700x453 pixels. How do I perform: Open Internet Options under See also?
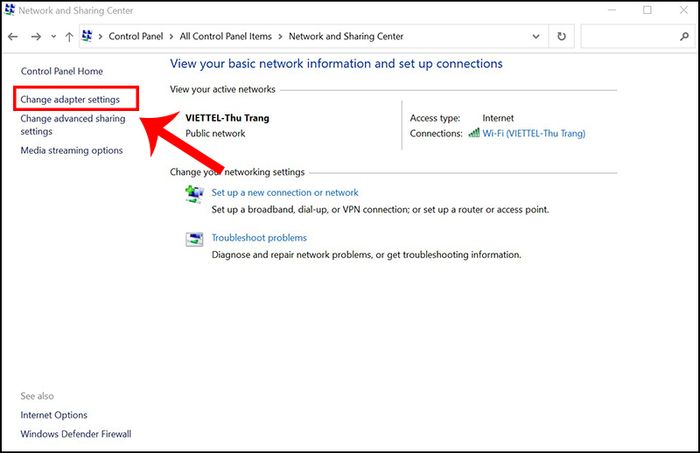tap(54, 415)
